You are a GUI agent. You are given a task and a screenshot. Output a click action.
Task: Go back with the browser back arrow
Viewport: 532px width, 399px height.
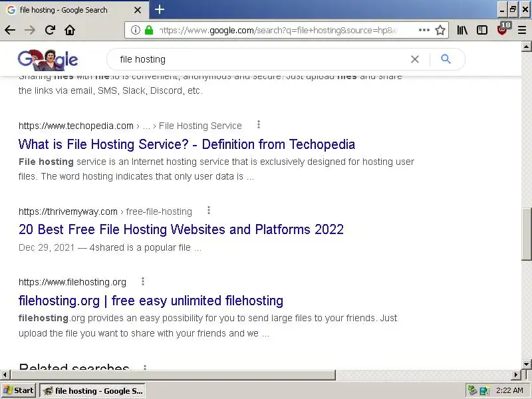[x=10, y=30]
